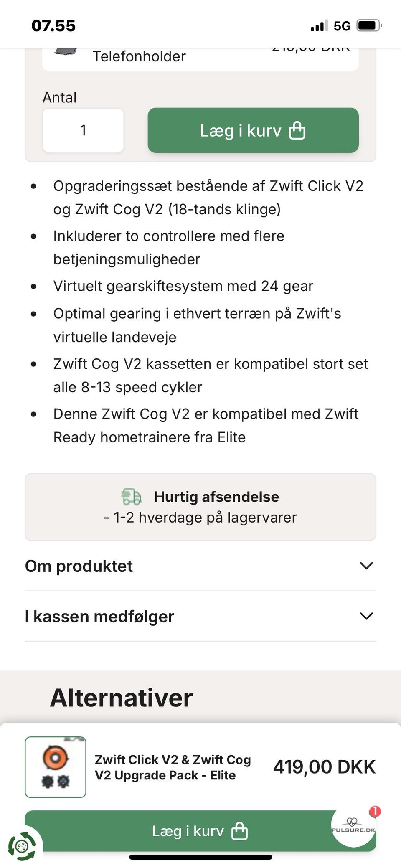401x868 pixels.
Task: Add product with the top Læg i kurv button
Action: coord(253,130)
